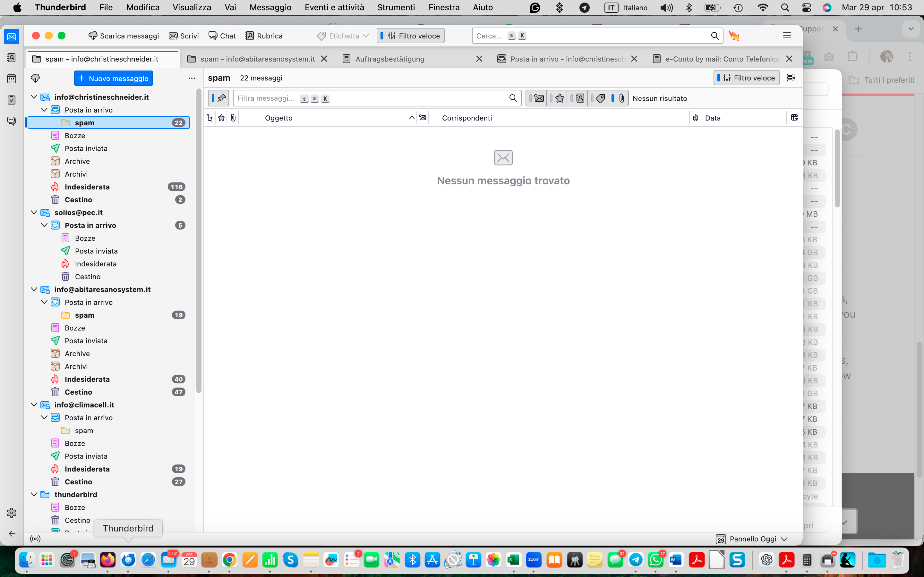Viewport: 924px width, 577px height.
Task: Open the Calendar space in sidebar
Action: (12, 79)
